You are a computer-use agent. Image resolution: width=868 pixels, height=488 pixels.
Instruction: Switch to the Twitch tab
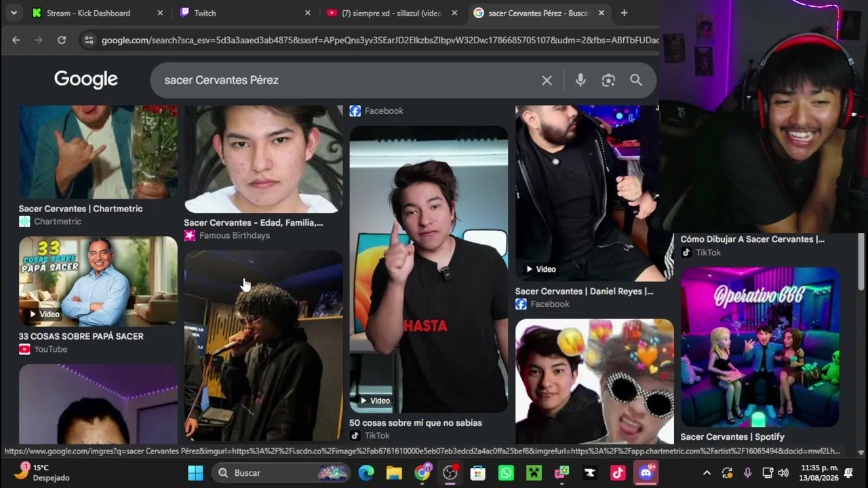coord(244,13)
